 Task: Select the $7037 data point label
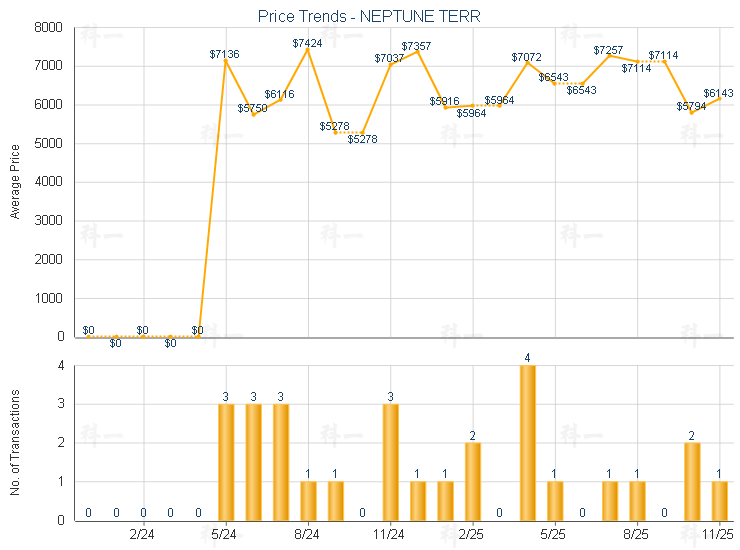pos(390,58)
